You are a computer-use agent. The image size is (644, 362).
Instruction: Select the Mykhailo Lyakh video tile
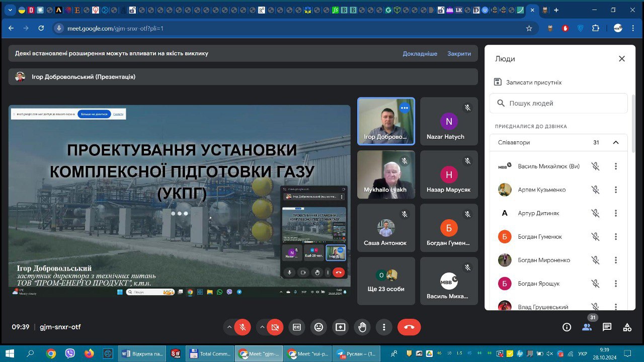[386, 174]
